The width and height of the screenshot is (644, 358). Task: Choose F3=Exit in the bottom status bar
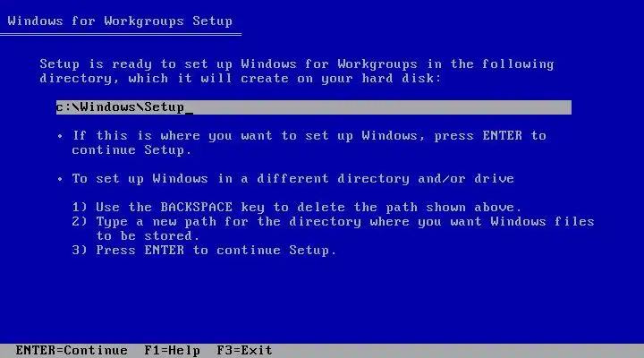pos(244,350)
